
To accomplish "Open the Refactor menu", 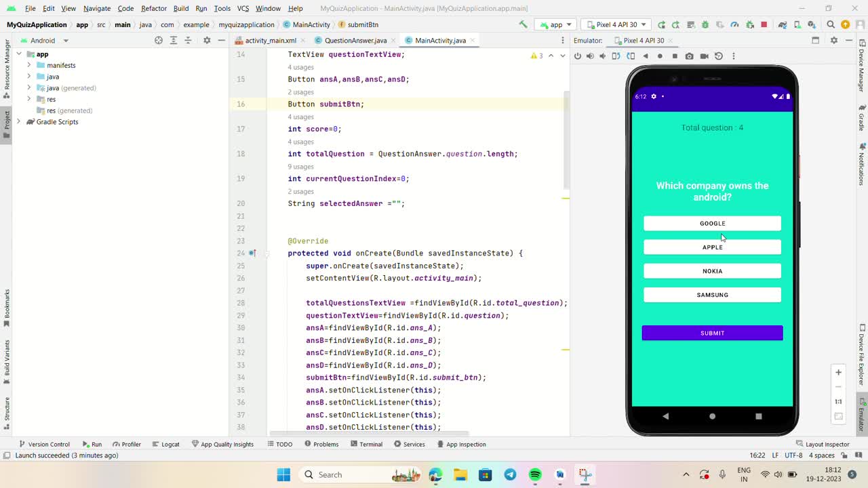I will coord(154,8).
